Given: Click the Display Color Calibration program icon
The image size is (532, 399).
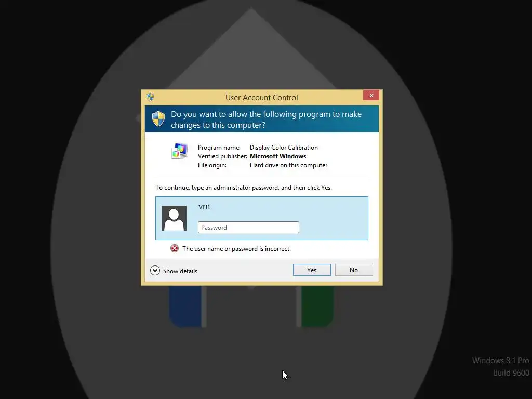Looking at the screenshot, I should tap(179, 151).
